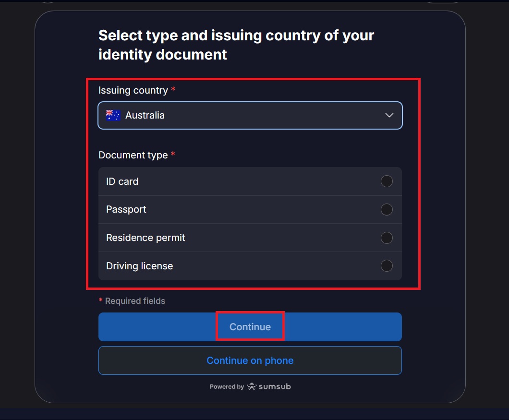The width and height of the screenshot is (509, 420).
Task: Click the partially visible button at top right
Action: pos(442,2)
